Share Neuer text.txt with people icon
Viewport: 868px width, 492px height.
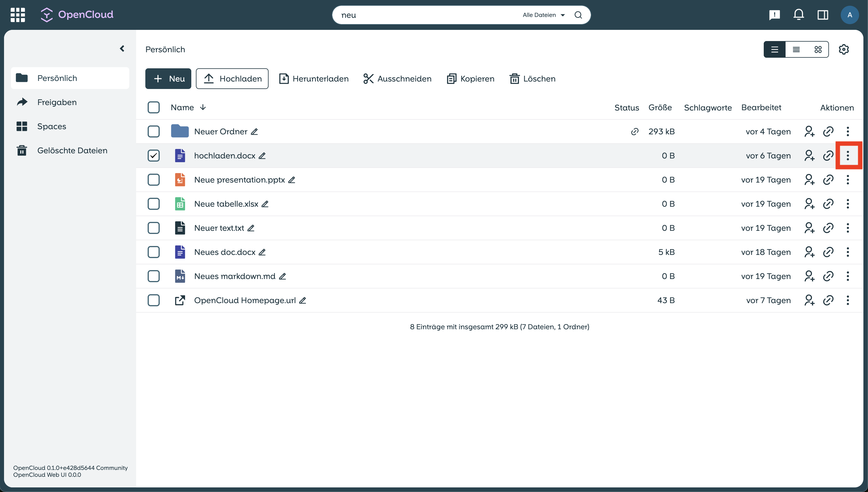(809, 228)
